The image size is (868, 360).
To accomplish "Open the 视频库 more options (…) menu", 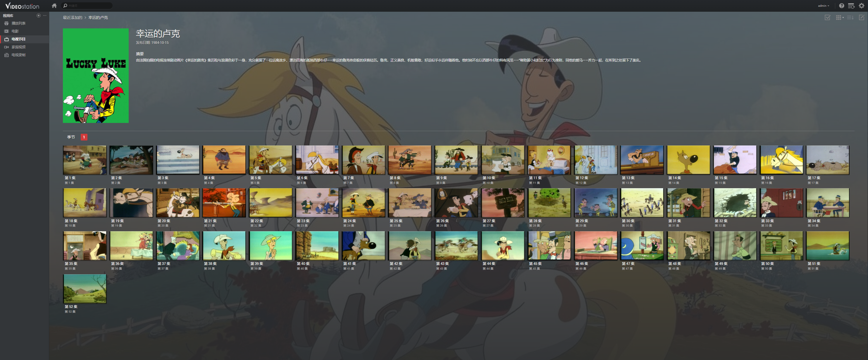I will pos(45,16).
